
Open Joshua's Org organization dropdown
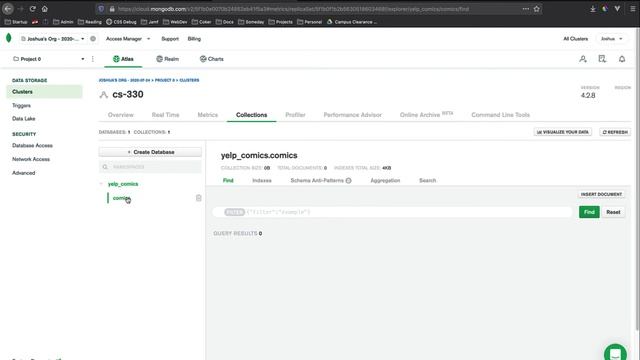53,39
